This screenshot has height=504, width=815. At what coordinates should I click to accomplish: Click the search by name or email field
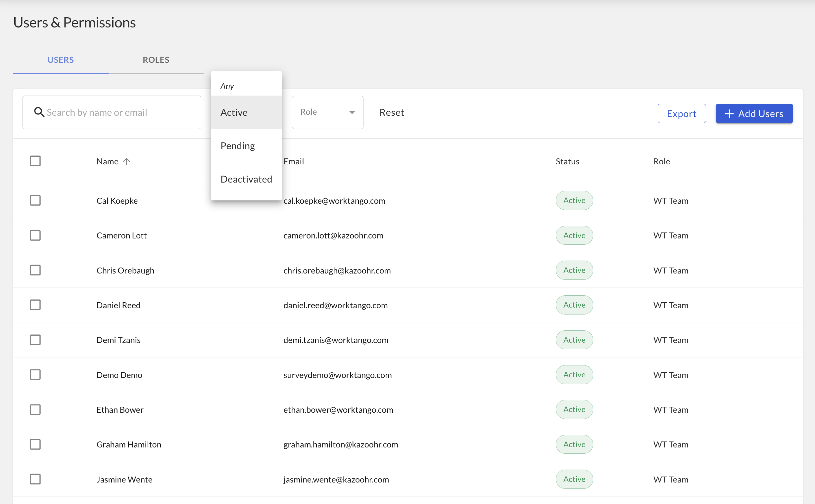click(x=112, y=112)
